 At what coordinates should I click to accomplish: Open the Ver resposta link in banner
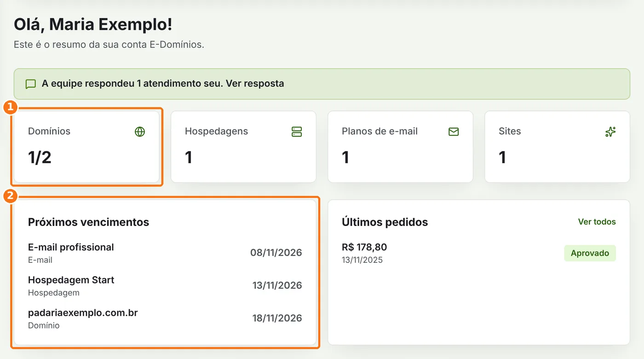pos(255,84)
